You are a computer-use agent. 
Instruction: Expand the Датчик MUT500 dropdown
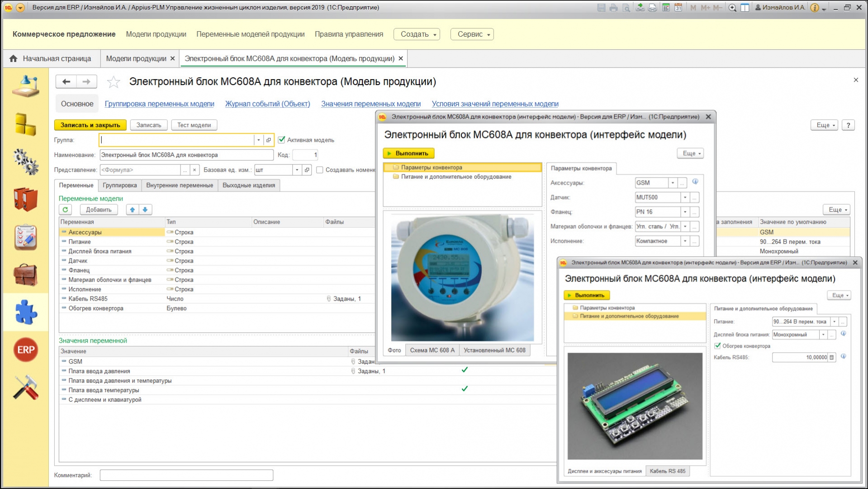click(685, 197)
